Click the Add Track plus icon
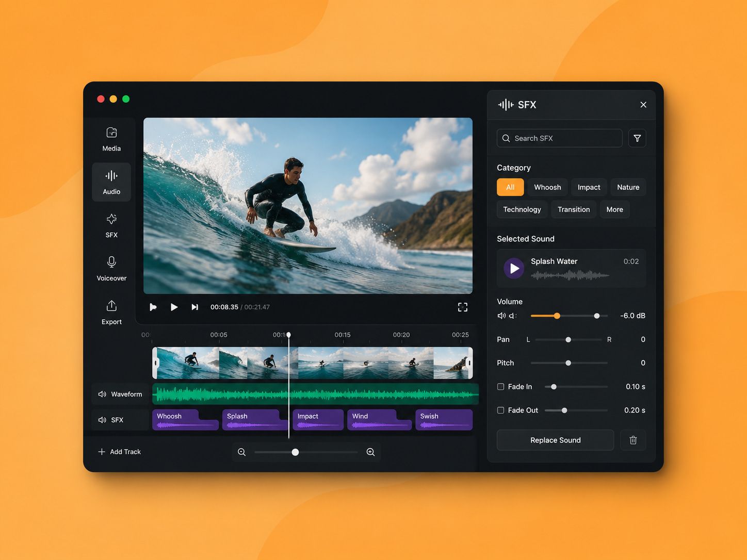 pos(102,452)
